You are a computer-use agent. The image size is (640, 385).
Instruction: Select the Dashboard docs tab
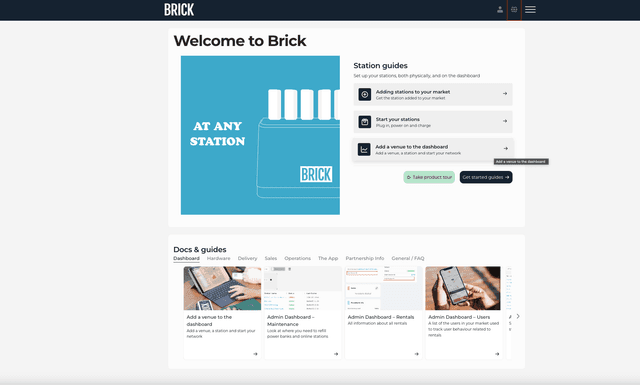click(x=186, y=258)
